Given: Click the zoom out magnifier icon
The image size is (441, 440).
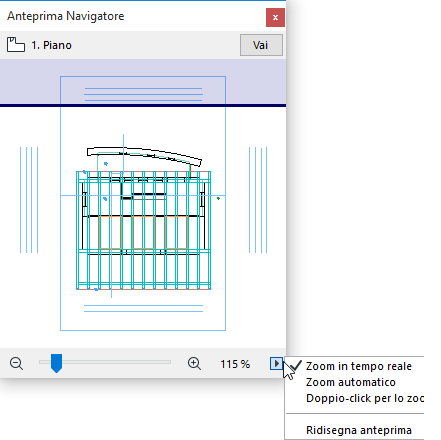Looking at the screenshot, I should [x=16, y=363].
